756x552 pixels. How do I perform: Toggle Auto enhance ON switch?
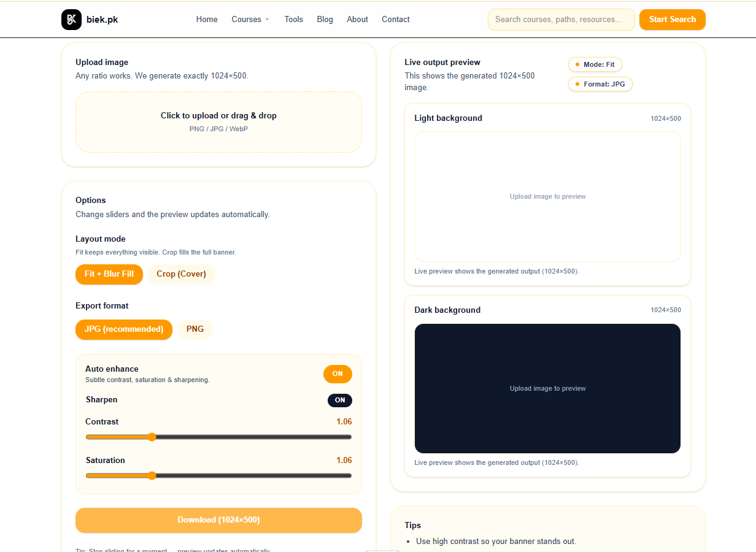pos(337,374)
